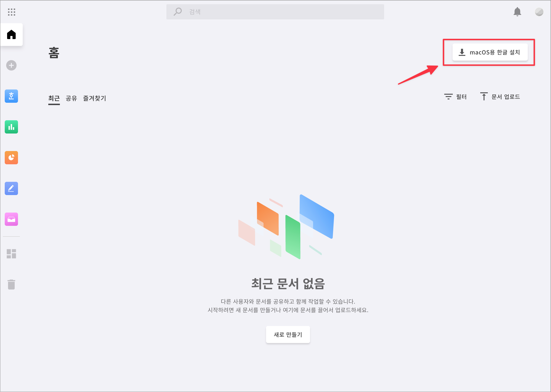
Task: Open the pink inbox tray icon
Action: coord(11,219)
